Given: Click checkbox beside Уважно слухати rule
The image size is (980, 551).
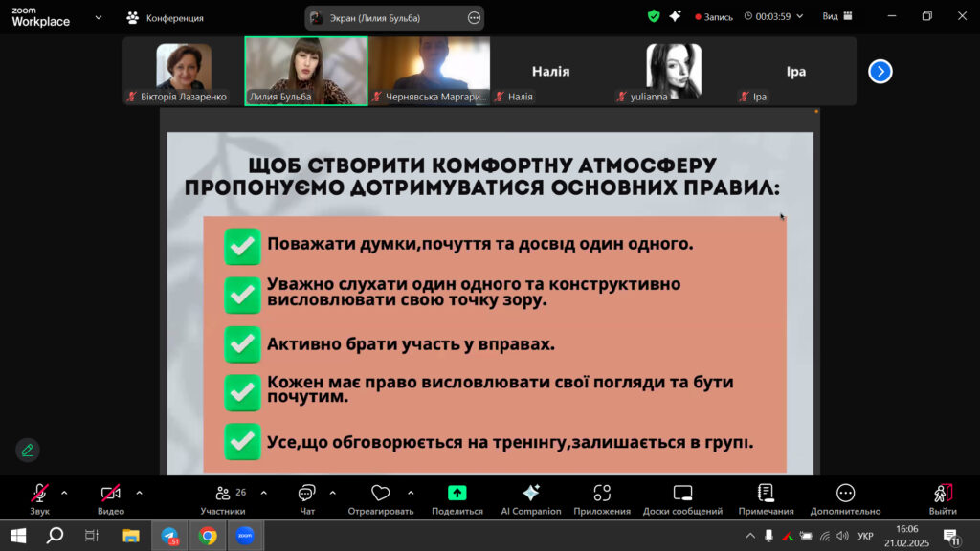Looking at the screenshot, I should click(242, 295).
